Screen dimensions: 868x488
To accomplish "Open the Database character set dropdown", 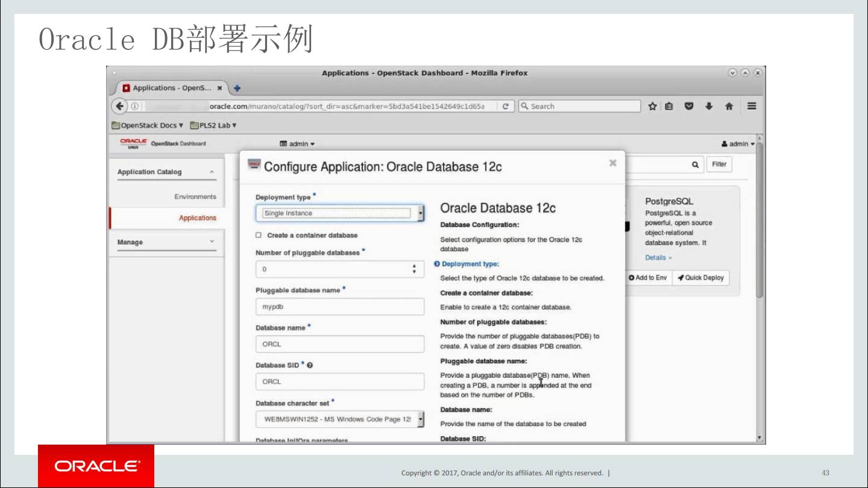I will click(340, 419).
